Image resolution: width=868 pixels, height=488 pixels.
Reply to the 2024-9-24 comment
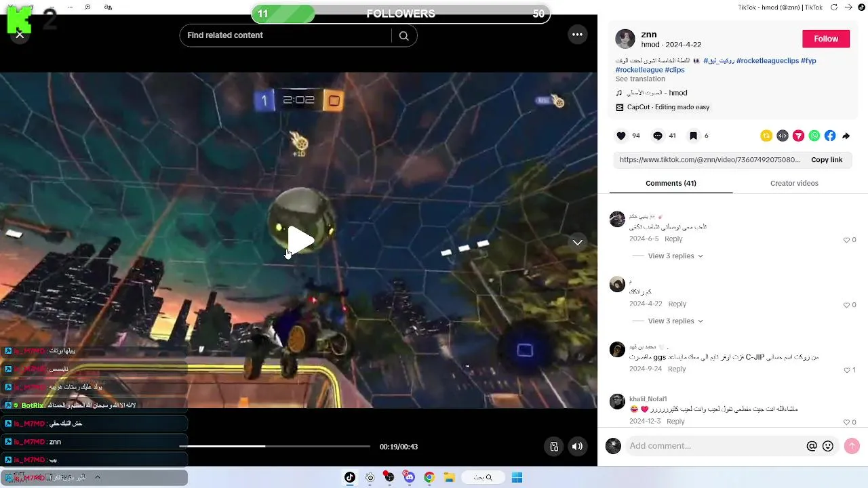pyautogui.click(x=677, y=369)
